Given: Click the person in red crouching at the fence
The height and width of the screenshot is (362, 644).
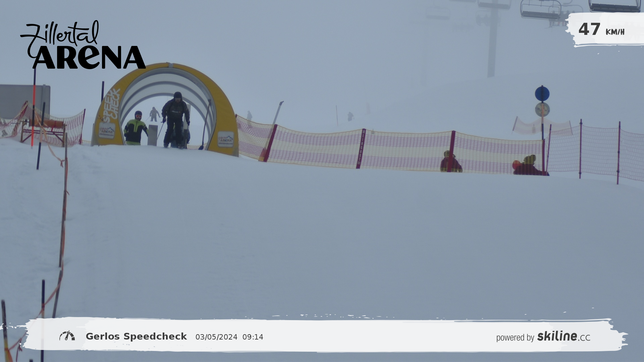Looking at the screenshot, I should (x=451, y=162).
